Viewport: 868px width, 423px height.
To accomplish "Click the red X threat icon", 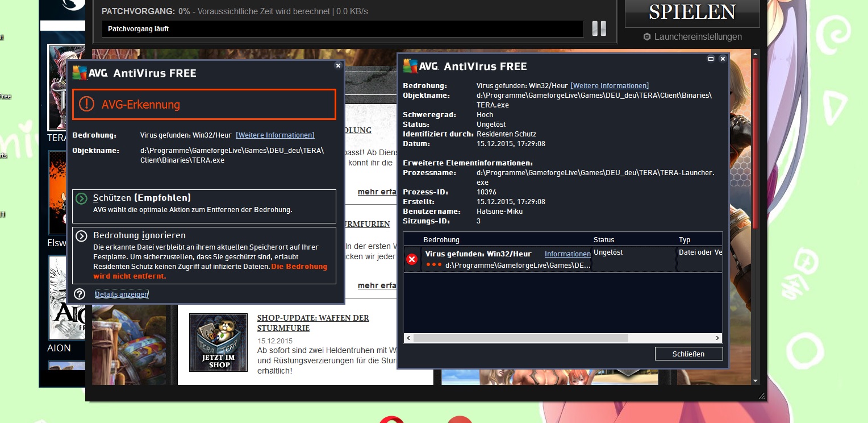I will [x=412, y=259].
